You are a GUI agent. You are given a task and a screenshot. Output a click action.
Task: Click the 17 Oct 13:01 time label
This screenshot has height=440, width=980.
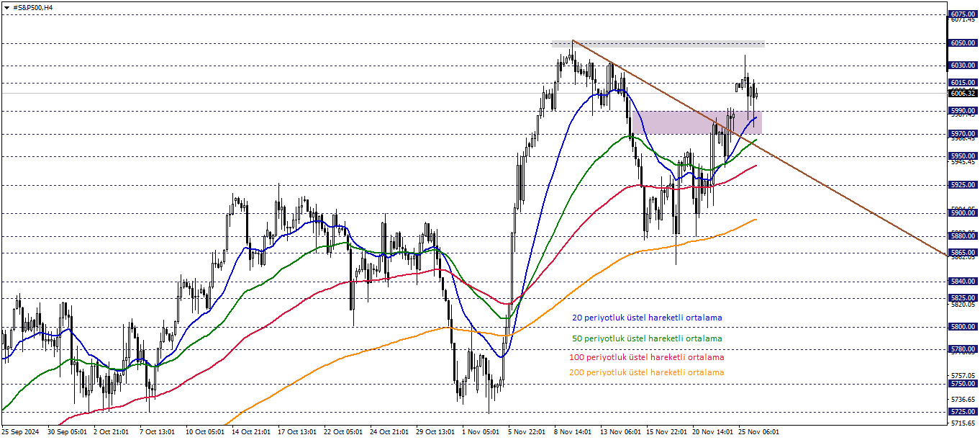click(x=296, y=433)
